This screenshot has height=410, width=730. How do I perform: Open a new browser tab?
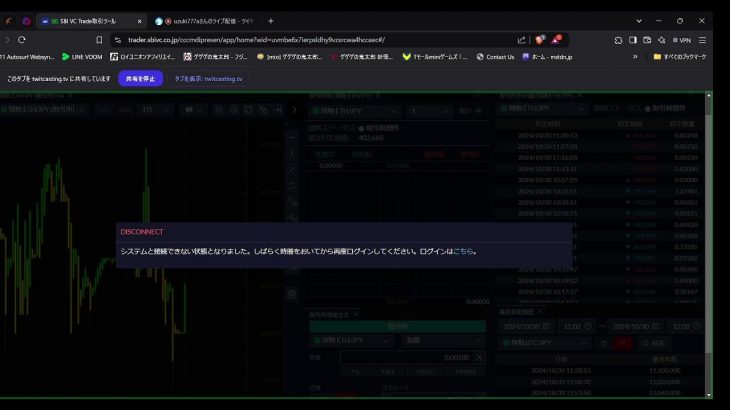(x=270, y=21)
